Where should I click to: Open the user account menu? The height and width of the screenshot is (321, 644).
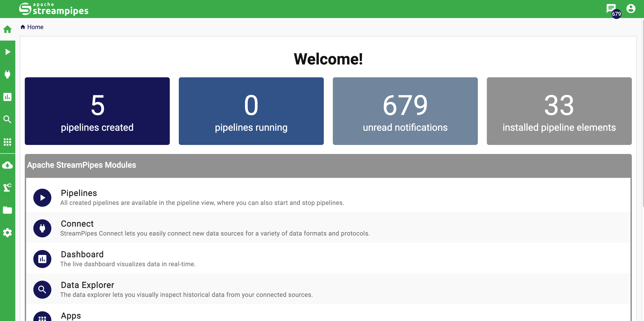click(630, 9)
